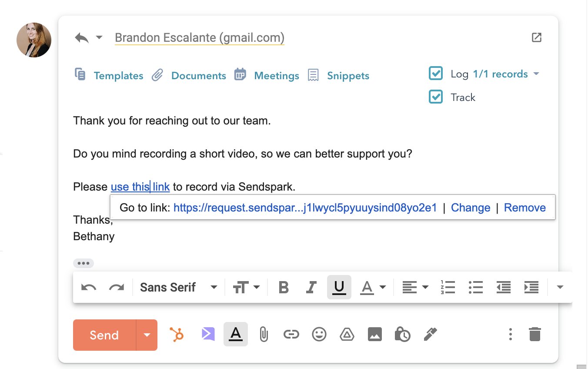The height and width of the screenshot is (369, 588).
Task: Click the purple Sendspark icon
Action: pos(208,334)
